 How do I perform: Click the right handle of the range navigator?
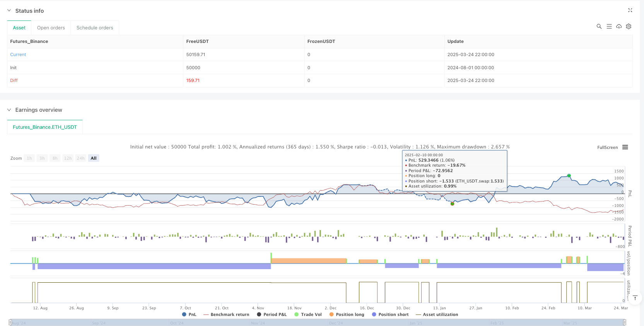click(x=624, y=323)
